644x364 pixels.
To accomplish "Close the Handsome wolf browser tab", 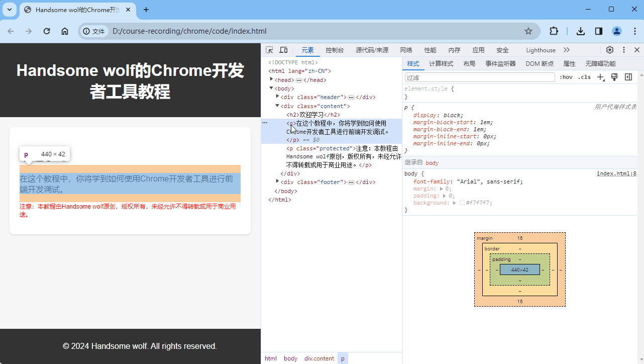I will [x=128, y=10].
